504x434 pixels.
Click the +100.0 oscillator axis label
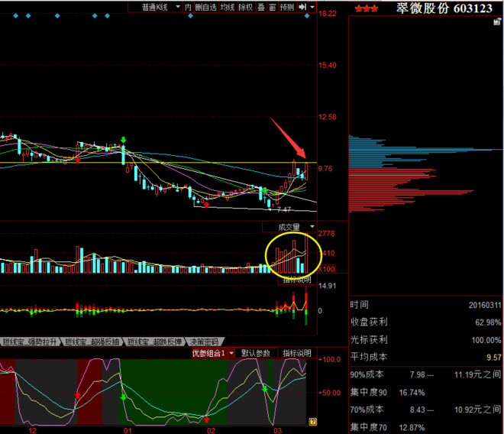tap(329, 359)
